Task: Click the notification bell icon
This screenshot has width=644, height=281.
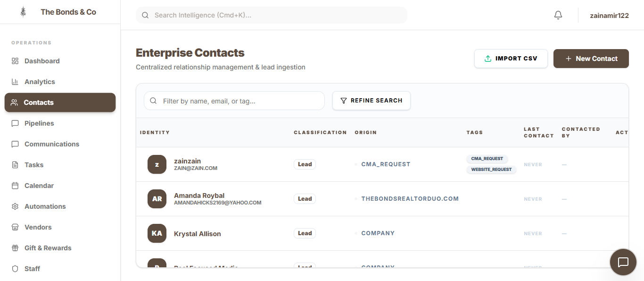Action: coord(558,15)
